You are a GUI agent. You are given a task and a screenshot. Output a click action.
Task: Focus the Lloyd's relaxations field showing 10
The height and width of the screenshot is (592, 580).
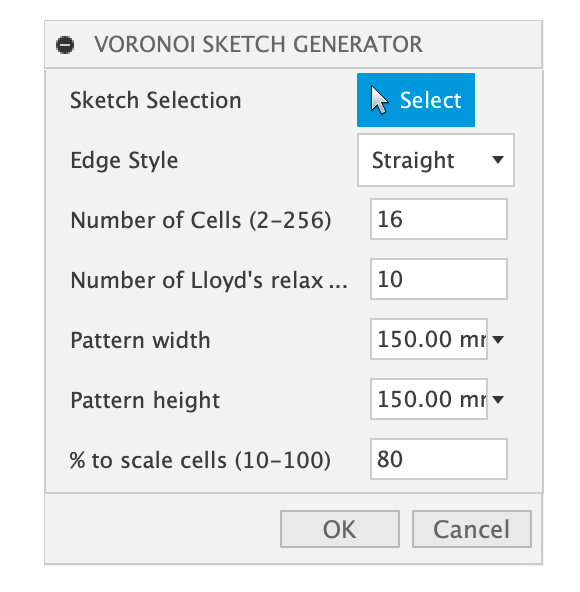439,279
